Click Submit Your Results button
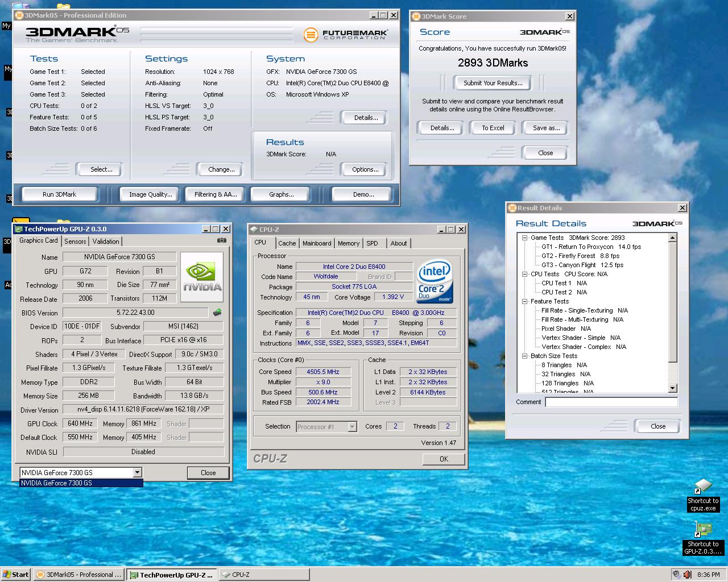The height and width of the screenshot is (582, 728). pyautogui.click(x=493, y=83)
